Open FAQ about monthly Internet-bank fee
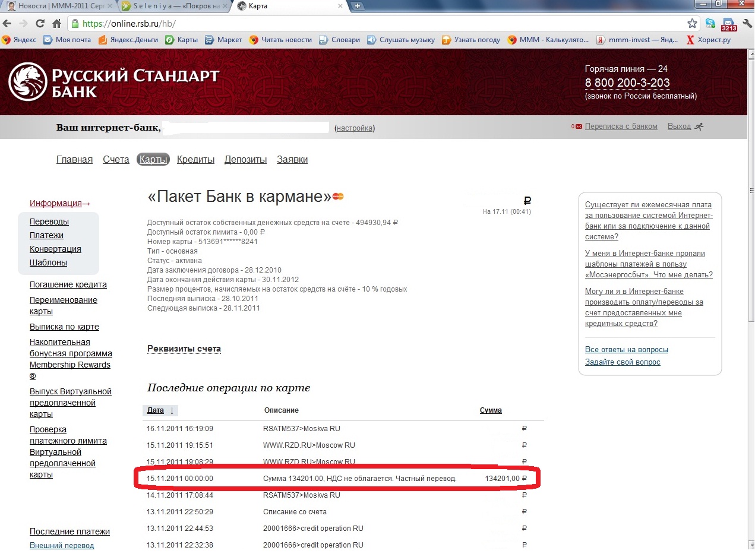 (x=649, y=220)
